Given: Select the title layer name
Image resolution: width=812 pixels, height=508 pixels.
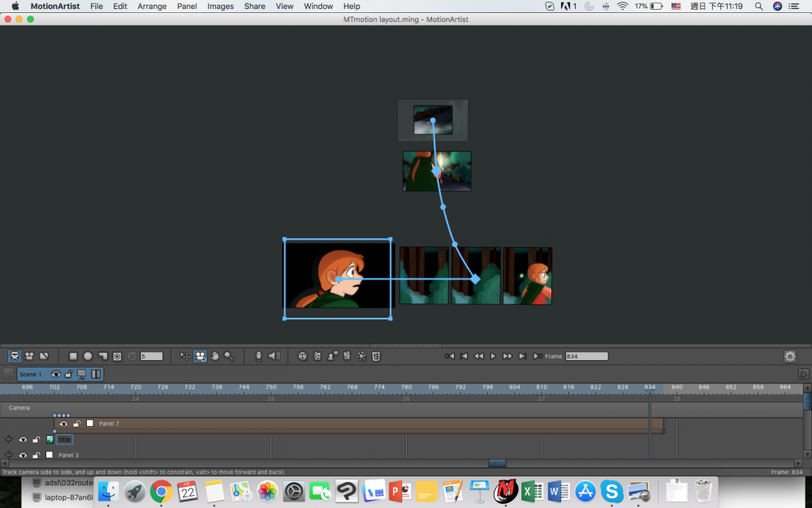Looking at the screenshot, I should tap(64, 440).
